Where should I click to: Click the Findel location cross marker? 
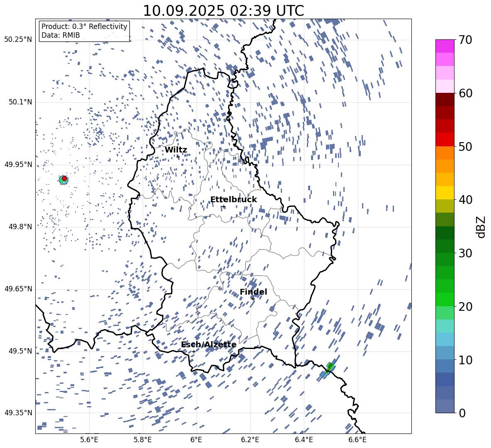click(x=253, y=299)
